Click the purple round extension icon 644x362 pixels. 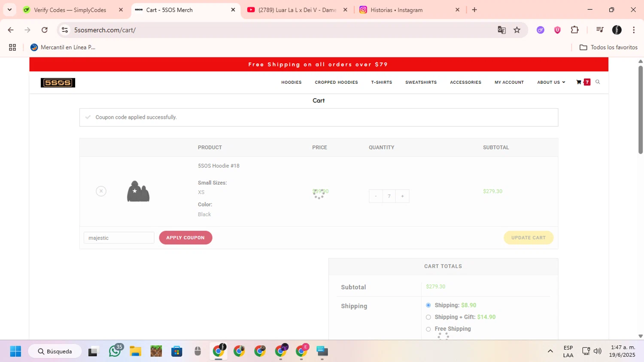coord(541,30)
